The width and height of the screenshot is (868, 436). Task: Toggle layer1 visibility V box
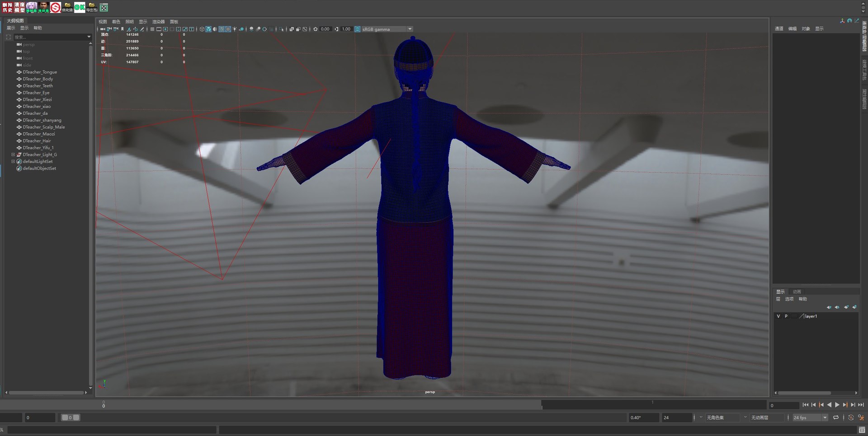pyautogui.click(x=778, y=316)
